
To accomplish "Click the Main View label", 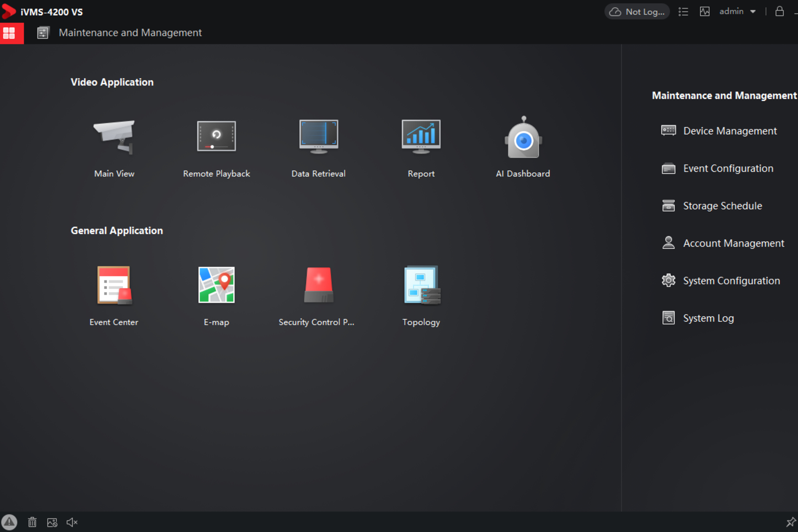I will click(x=114, y=174).
